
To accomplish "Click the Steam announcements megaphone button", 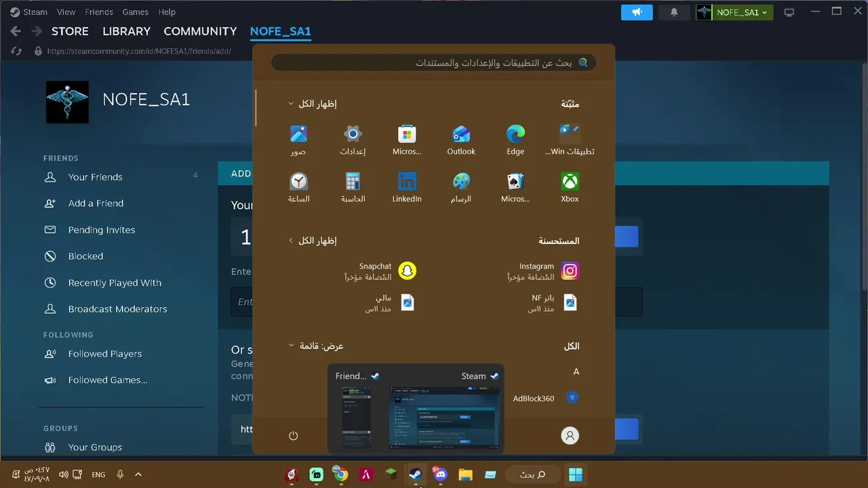I will [x=637, y=12].
